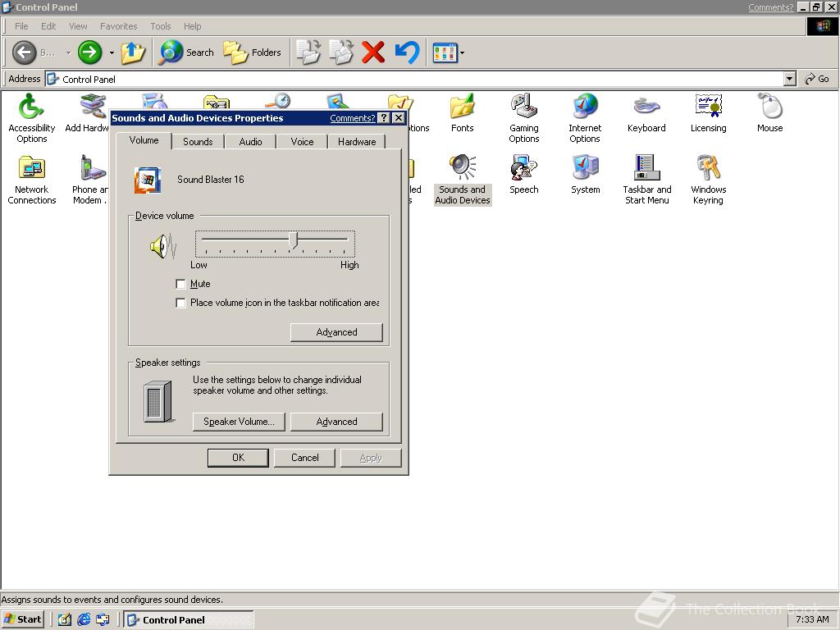This screenshot has height=630, width=840.
Task: Click Comments link in Control Panel title bar
Action: [770, 7]
